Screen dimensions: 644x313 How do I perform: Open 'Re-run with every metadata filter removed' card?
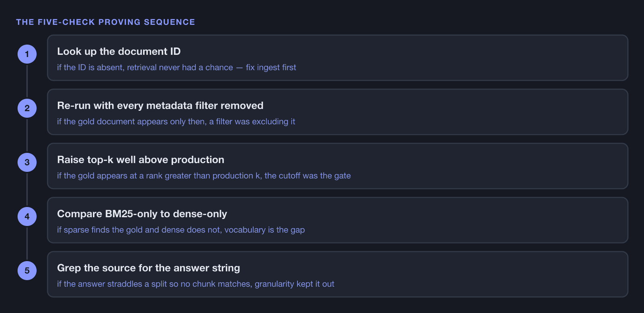coord(337,112)
